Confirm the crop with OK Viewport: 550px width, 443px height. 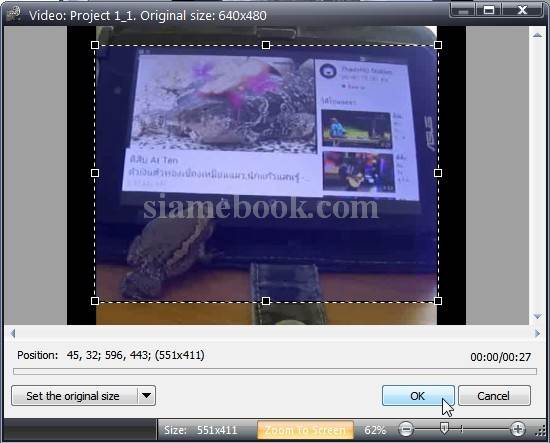418,396
